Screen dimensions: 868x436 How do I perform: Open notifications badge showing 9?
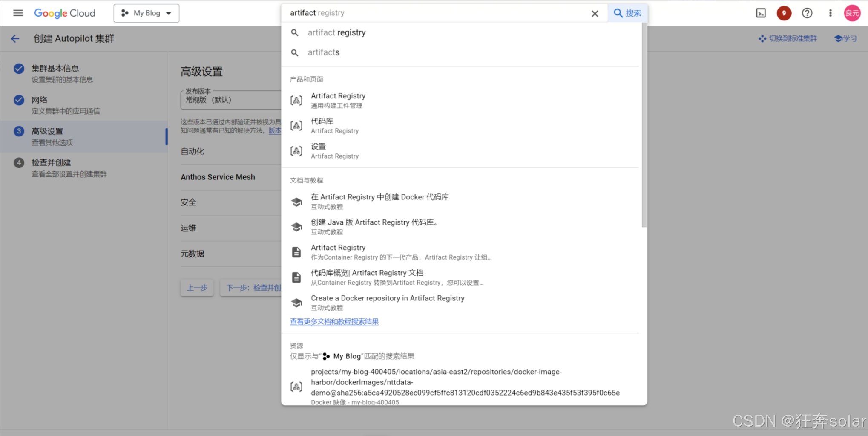click(x=784, y=13)
